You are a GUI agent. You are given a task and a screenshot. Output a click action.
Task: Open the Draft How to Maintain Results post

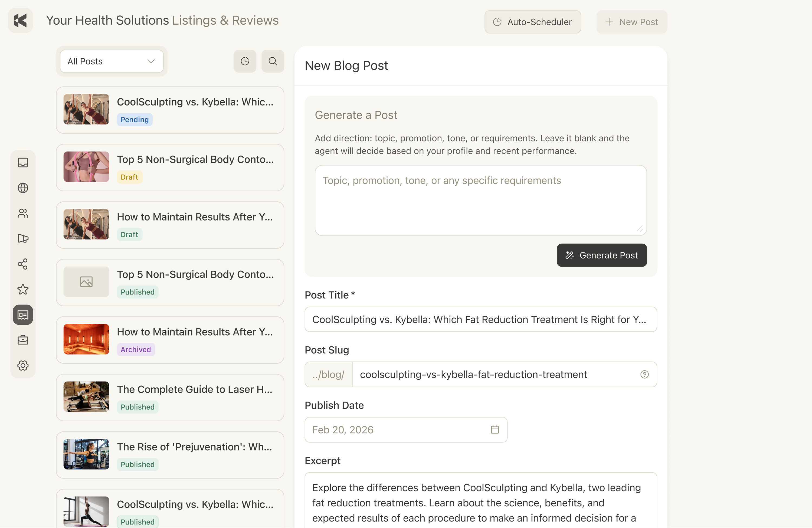[170, 225]
